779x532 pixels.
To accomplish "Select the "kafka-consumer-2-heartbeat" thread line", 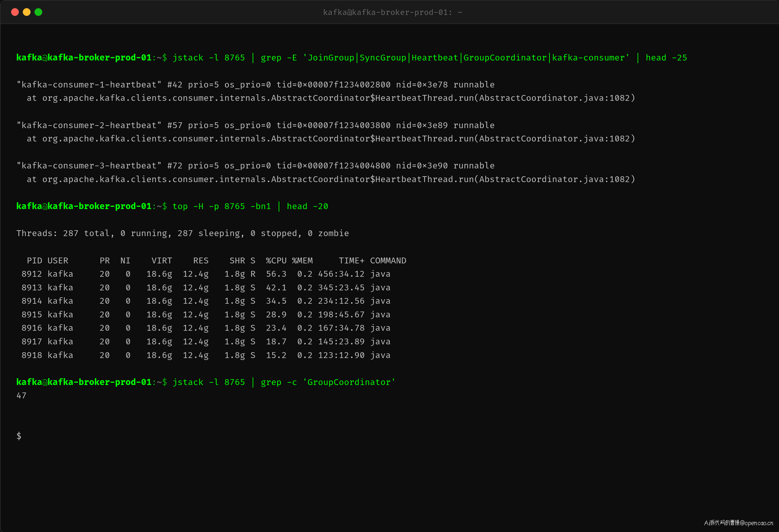I will pyautogui.click(x=256, y=126).
